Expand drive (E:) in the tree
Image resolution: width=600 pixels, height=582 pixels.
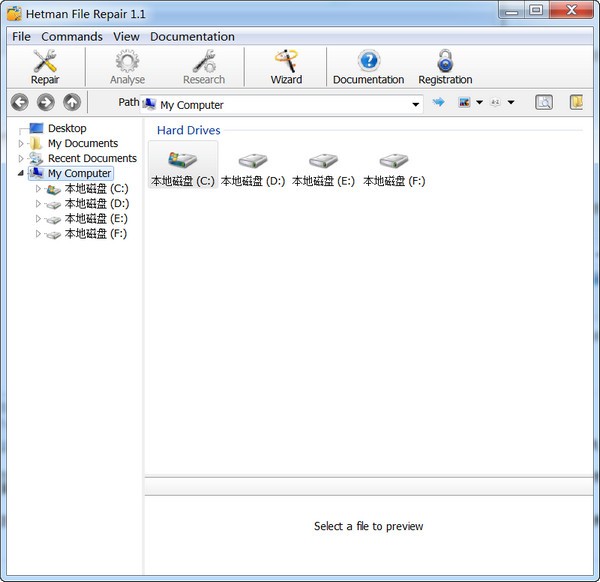pyautogui.click(x=38, y=218)
